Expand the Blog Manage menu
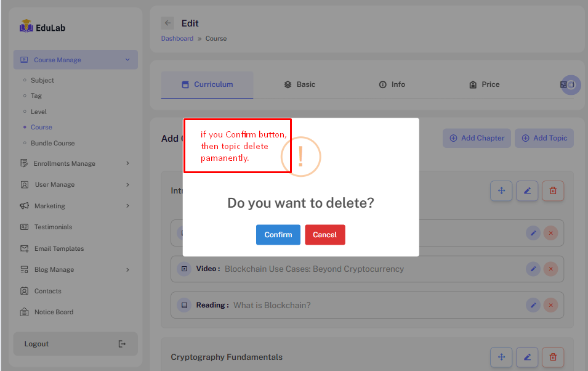This screenshot has height=371, width=588. click(127, 269)
